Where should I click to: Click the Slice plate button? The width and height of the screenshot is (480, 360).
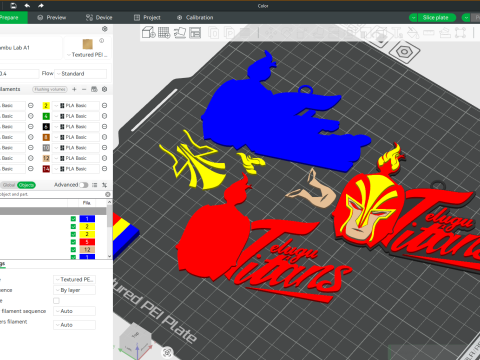(436, 18)
